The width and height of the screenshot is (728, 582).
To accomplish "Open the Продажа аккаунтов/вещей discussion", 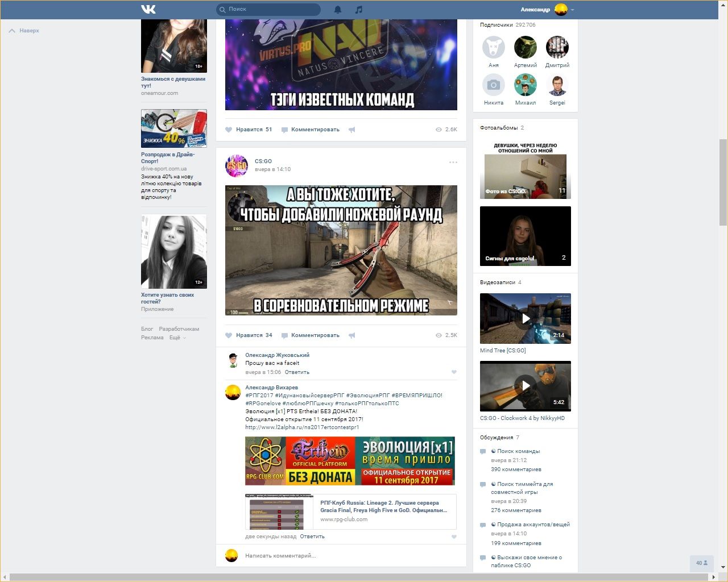I will tap(531, 525).
